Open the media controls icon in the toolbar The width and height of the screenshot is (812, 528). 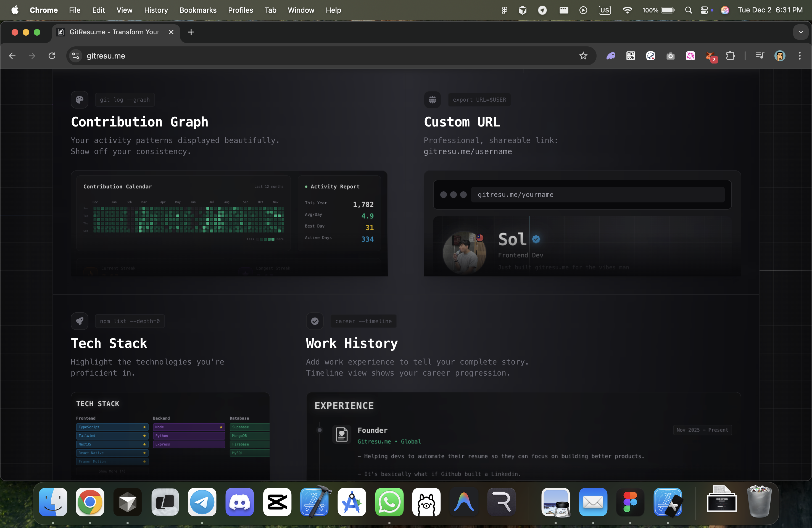[760, 56]
